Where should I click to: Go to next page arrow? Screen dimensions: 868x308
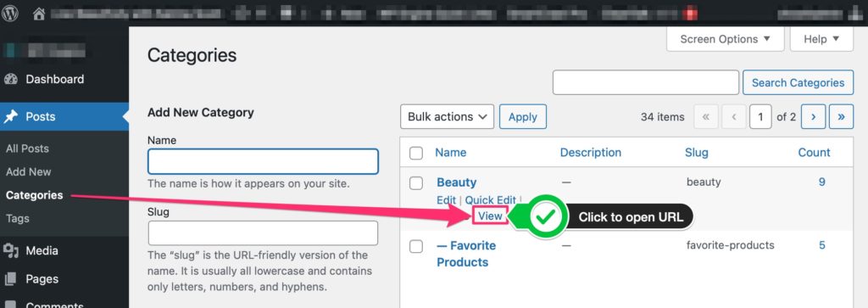coord(813,117)
